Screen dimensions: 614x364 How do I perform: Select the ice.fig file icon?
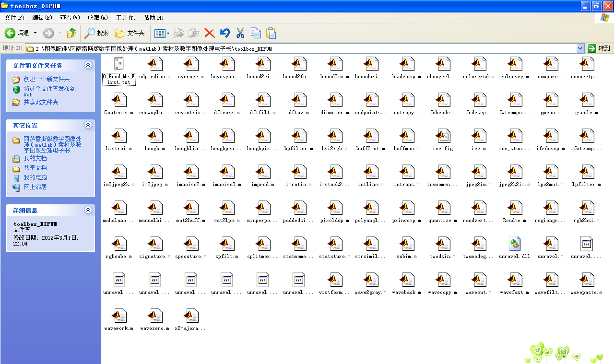tap(443, 137)
